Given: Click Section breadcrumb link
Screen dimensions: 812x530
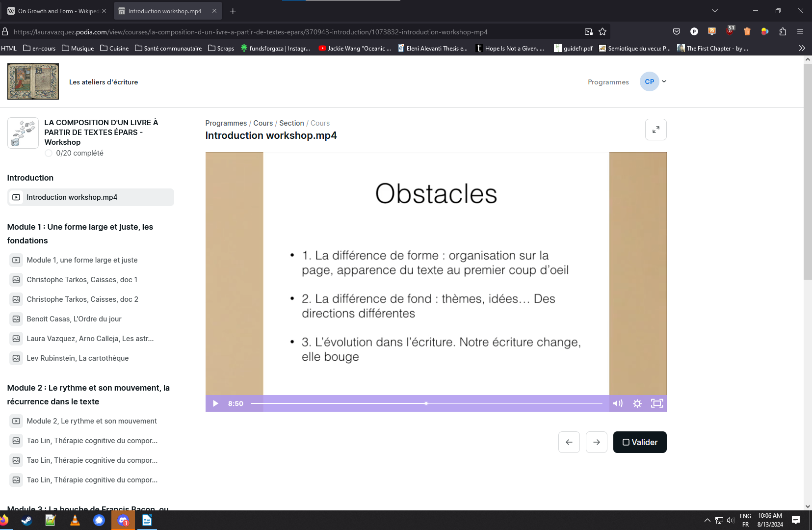Looking at the screenshot, I should [291, 123].
